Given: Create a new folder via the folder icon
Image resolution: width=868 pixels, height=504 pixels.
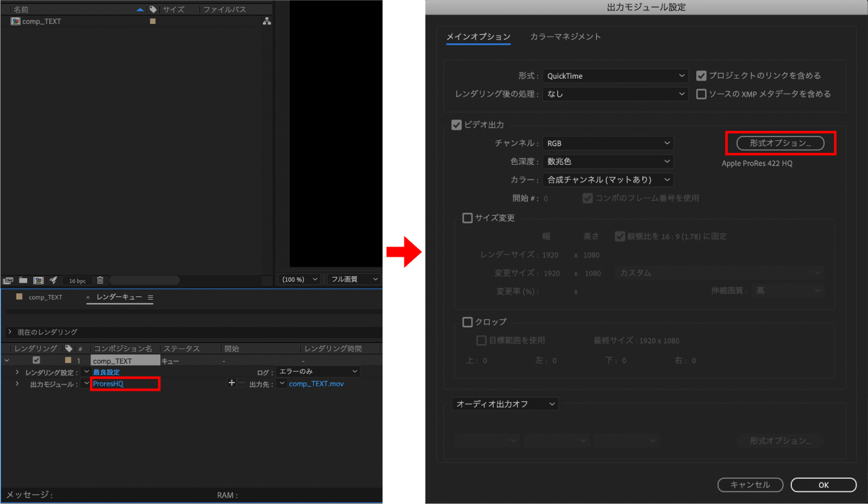Looking at the screenshot, I should coord(23,280).
